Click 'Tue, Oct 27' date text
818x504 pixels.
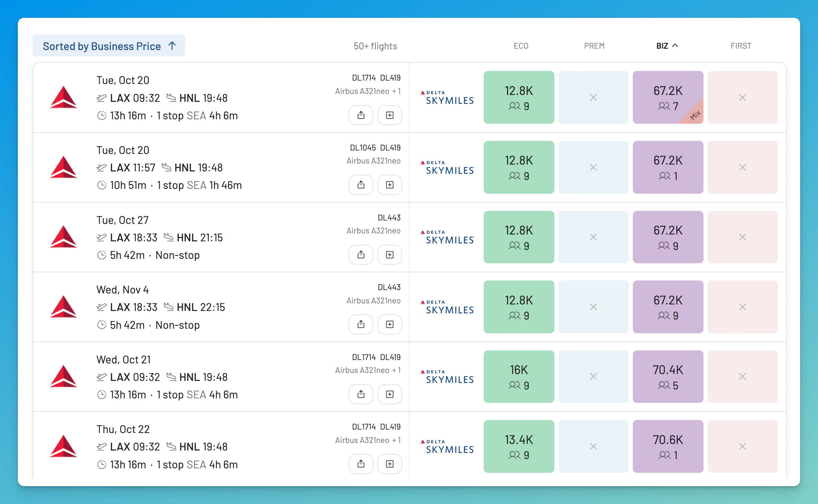point(122,220)
